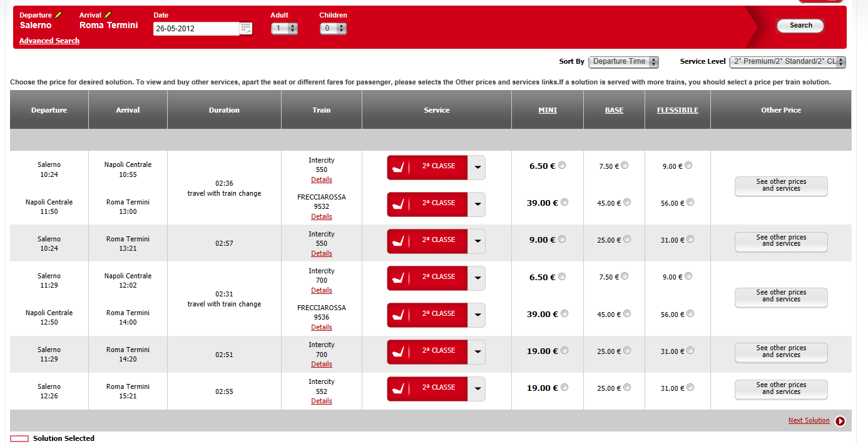This screenshot has width=868, height=444.
Task: Click the date field showing 26-05-2012
Action: click(x=197, y=28)
